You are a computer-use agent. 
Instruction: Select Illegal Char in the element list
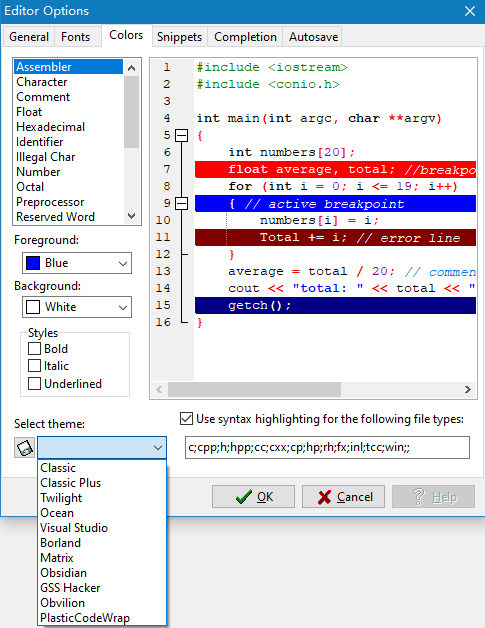(68, 157)
